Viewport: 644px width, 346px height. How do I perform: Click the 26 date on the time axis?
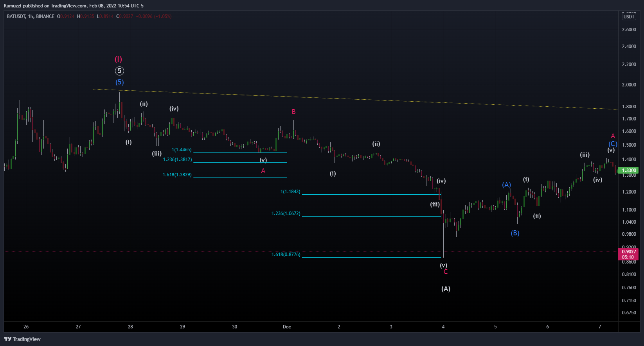point(26,327)
